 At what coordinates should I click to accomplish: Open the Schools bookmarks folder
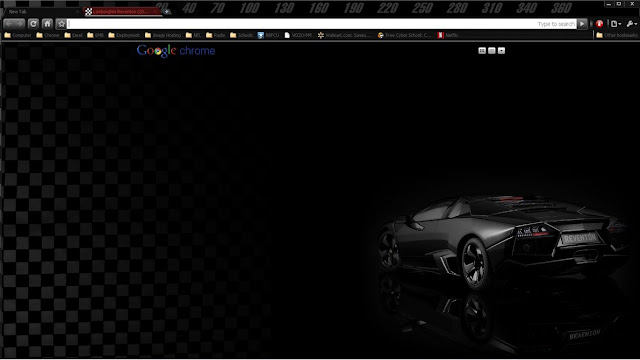241,36
